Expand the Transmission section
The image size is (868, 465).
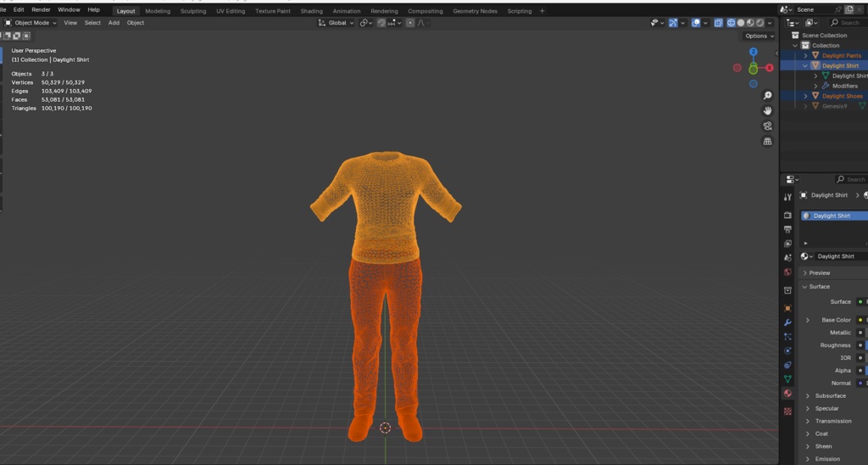coord(807,421)
